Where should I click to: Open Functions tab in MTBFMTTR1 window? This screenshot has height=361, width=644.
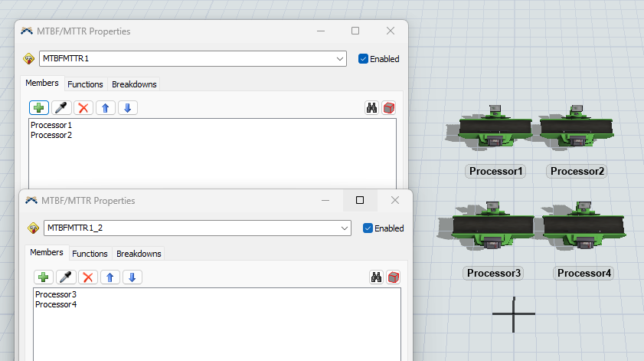[85, 84]
